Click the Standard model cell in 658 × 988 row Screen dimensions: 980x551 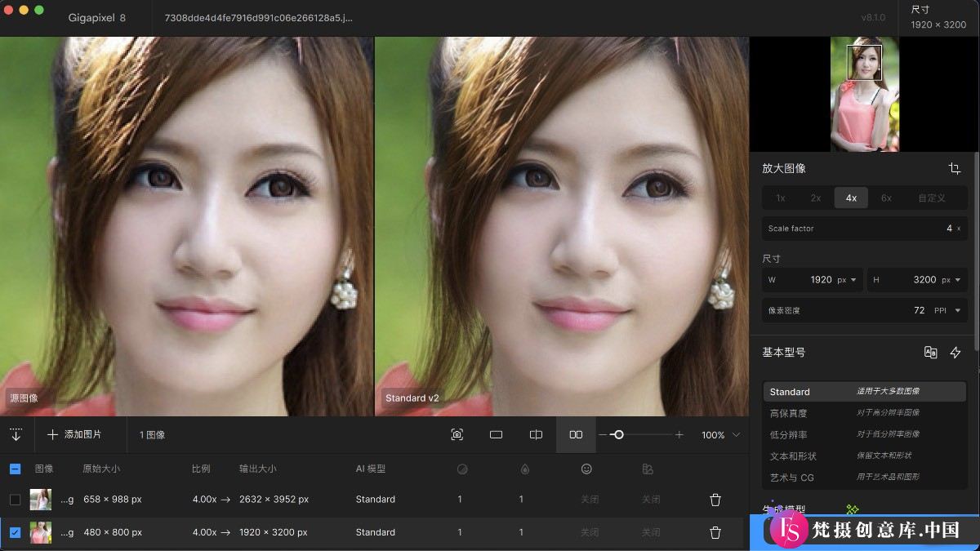375,500
